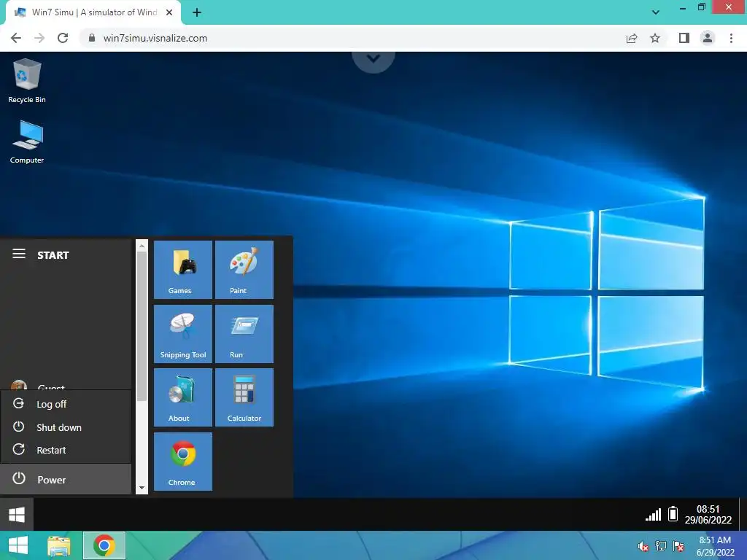The width and height of the screenshot is (747, 560).
Task: Launch the Calculator tile
Action: 244,397
